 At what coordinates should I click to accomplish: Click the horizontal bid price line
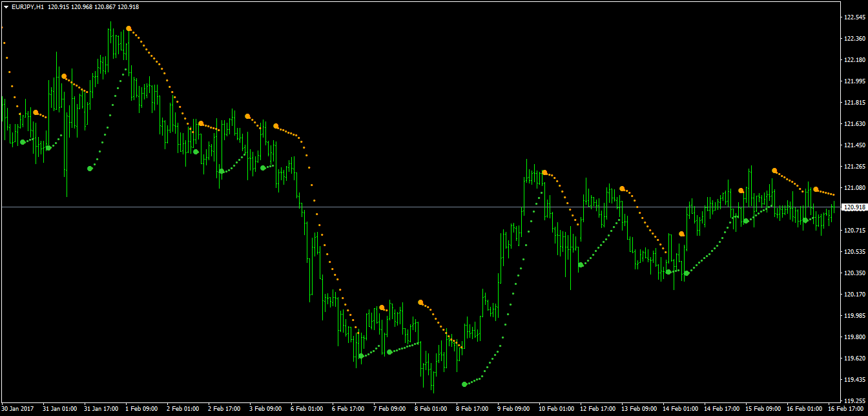point(387,207)
